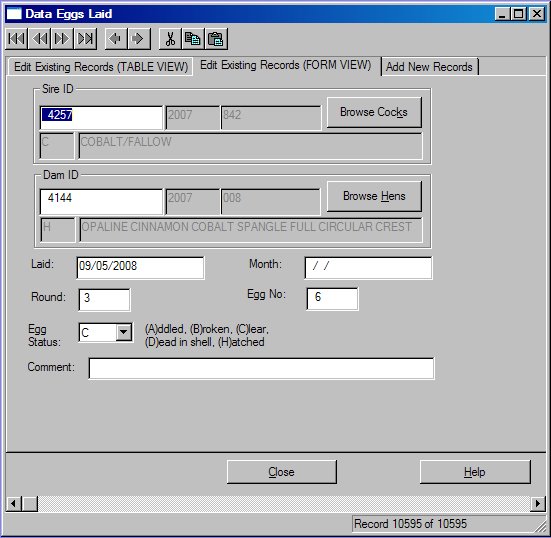Click the Laid date input field
This screenshot has width=551, height=538.
[x=140, y=268]
